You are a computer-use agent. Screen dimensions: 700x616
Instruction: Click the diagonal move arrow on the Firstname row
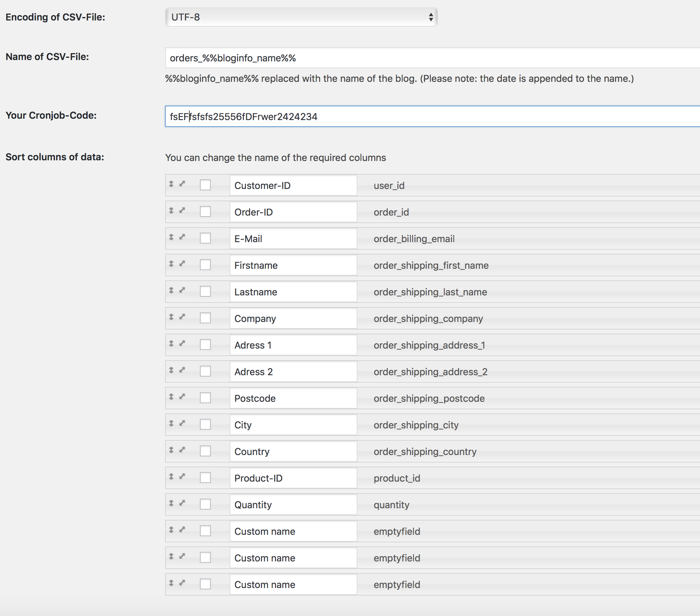pos(182,263)
